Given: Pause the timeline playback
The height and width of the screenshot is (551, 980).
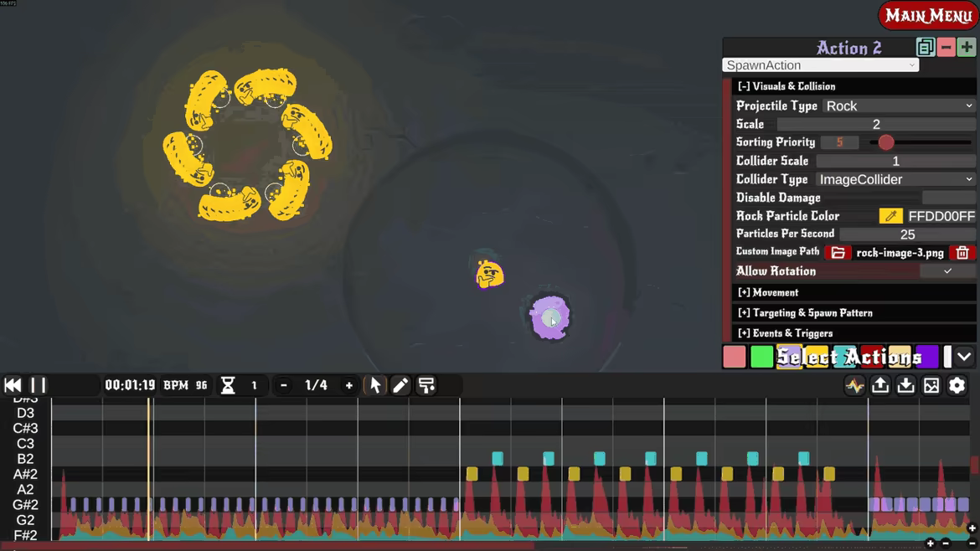Looking at the screenshot, I should click(39, 385).
